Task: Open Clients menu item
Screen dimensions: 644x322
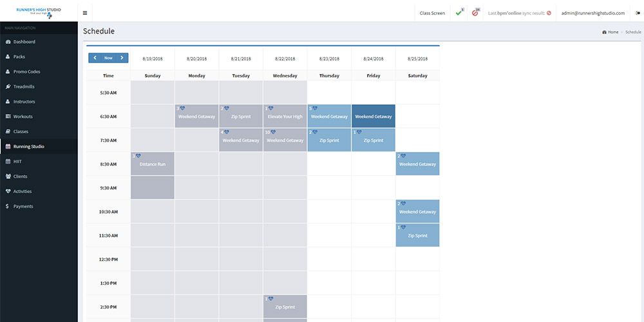Action: point(39,176)
